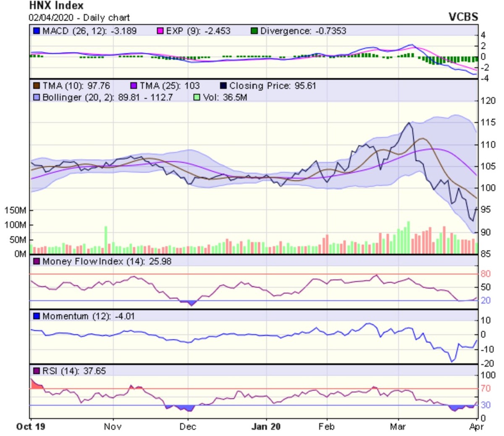The height and width of the screenshot is (436, 504).
Task: Click the purple TMA (25) legend swatch
Action: (134, 86)
